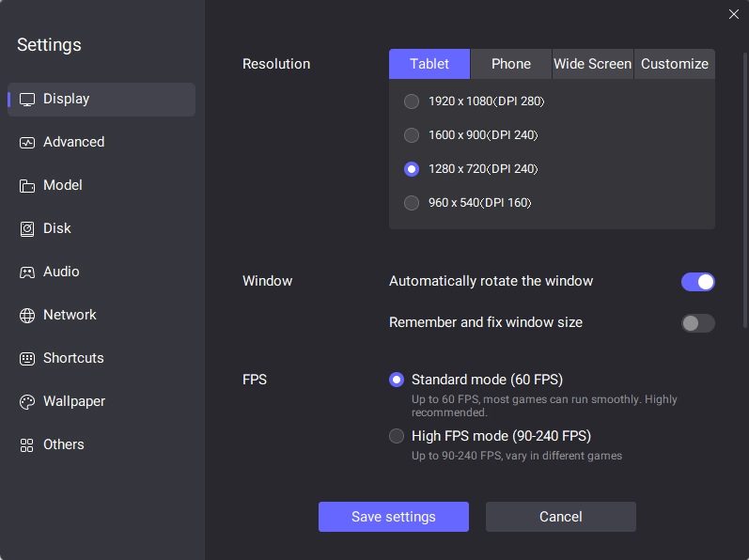Image resolution: width=749 pixels, height=560 pixels.
Task: Click the Window section label
Action: (268, 281)
